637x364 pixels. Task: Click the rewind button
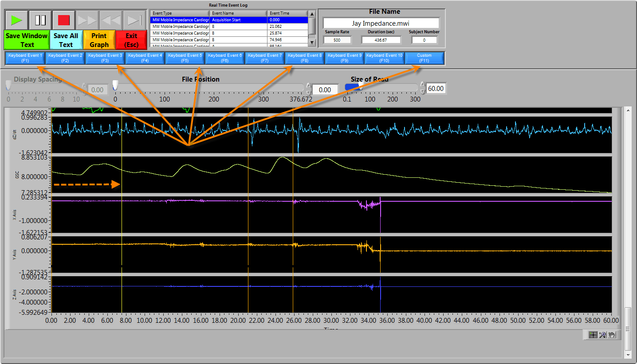[x=110, y=20]
